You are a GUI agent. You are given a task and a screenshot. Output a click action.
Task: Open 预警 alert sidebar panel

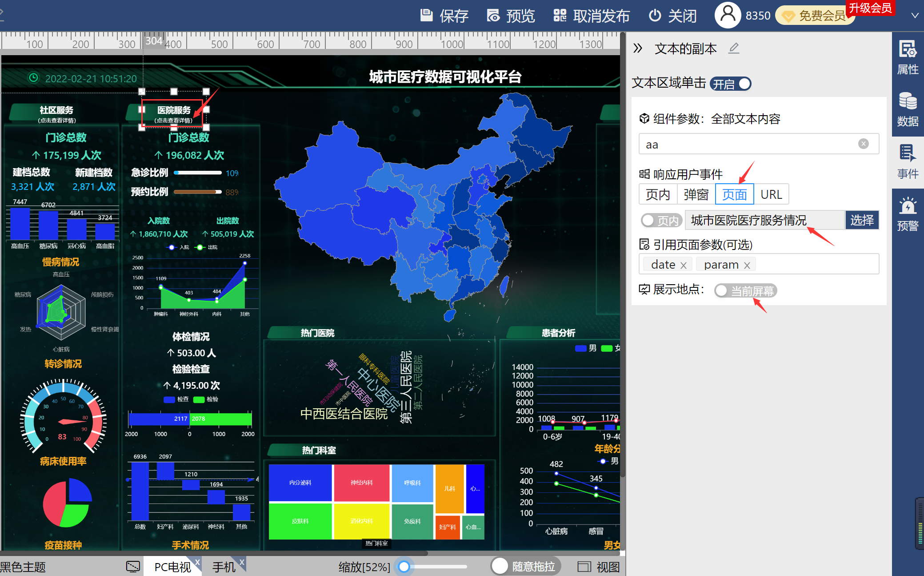(908, 214)
